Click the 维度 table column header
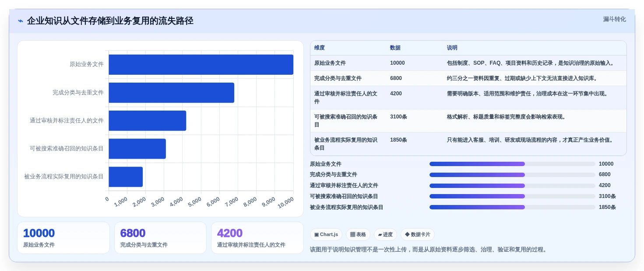The height and width of the screenshot is (271, 644). click(x=320, y=48)
